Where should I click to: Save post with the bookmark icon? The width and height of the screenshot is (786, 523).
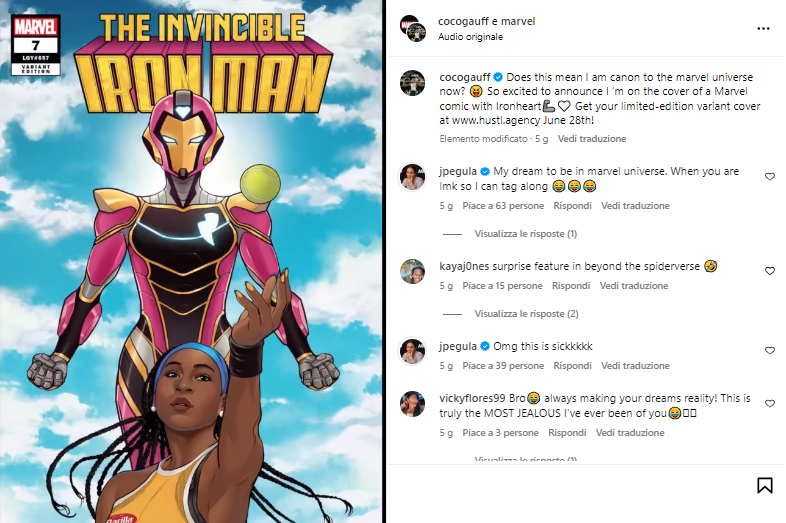764,486
